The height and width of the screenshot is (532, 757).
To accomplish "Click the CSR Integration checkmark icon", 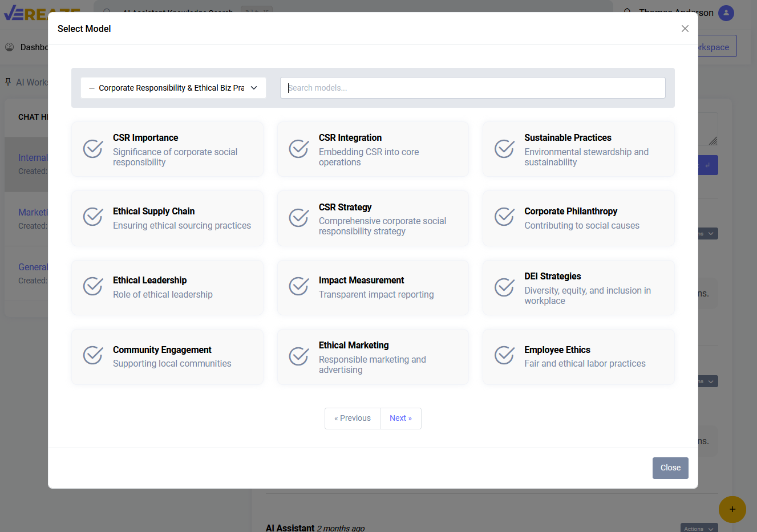I will point(298,149).
